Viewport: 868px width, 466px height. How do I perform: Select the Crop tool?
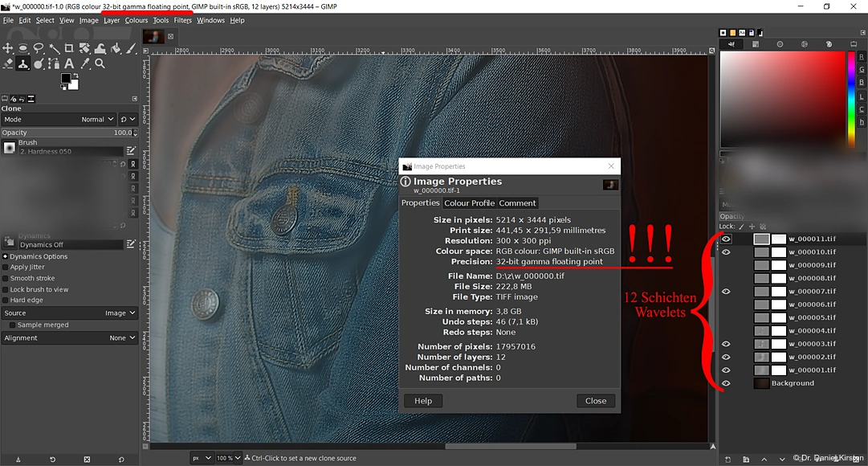pyautogui.click(x=69, y=49)
